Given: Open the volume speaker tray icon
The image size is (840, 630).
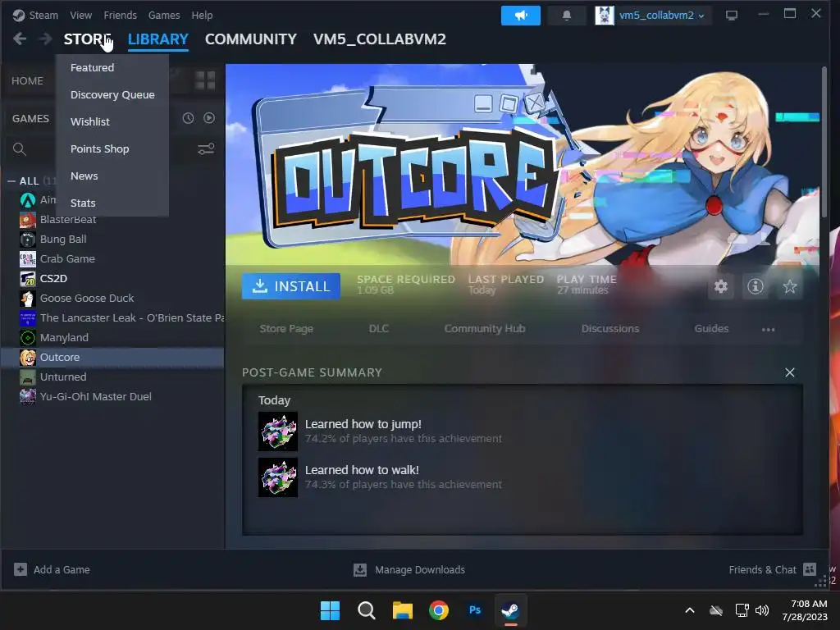Looking at the screenshot, I should point(762,610).
